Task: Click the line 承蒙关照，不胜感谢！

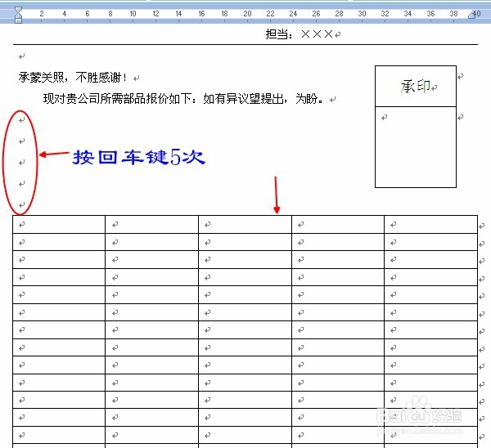Action: click(x=73, y=77)
